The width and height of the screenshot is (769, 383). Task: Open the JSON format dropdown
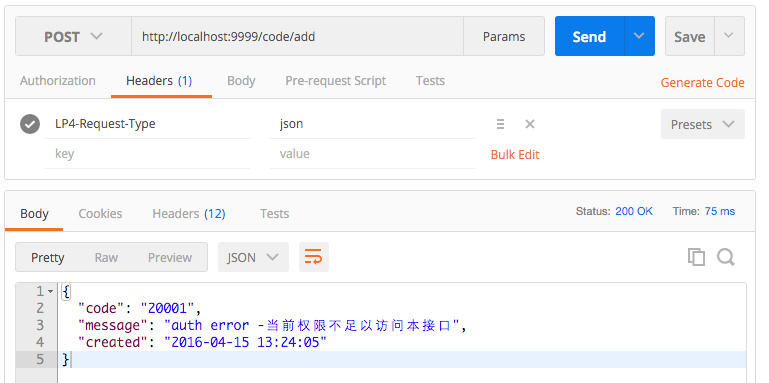click(253, 257)
